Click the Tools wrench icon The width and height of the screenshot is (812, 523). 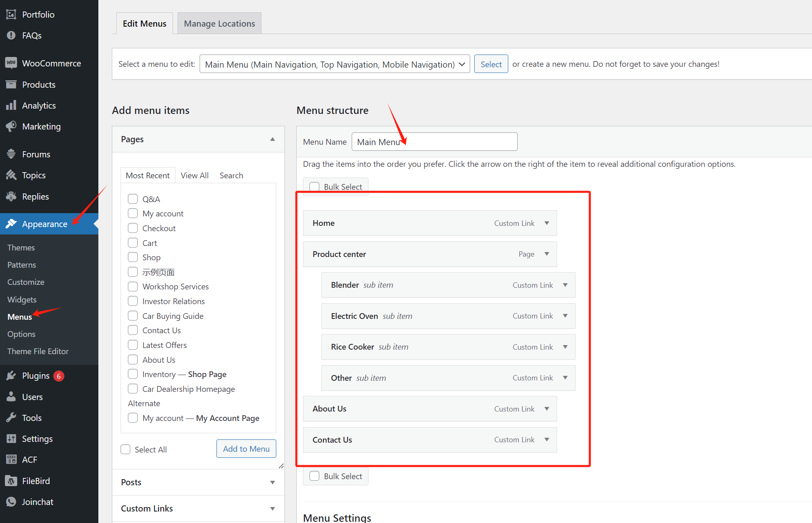click(11, 418)
